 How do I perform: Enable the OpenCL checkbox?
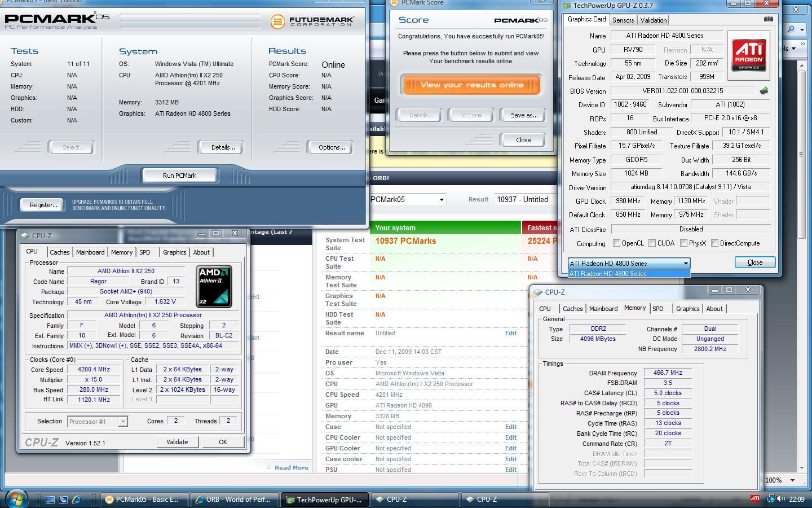tap(616, 243)
